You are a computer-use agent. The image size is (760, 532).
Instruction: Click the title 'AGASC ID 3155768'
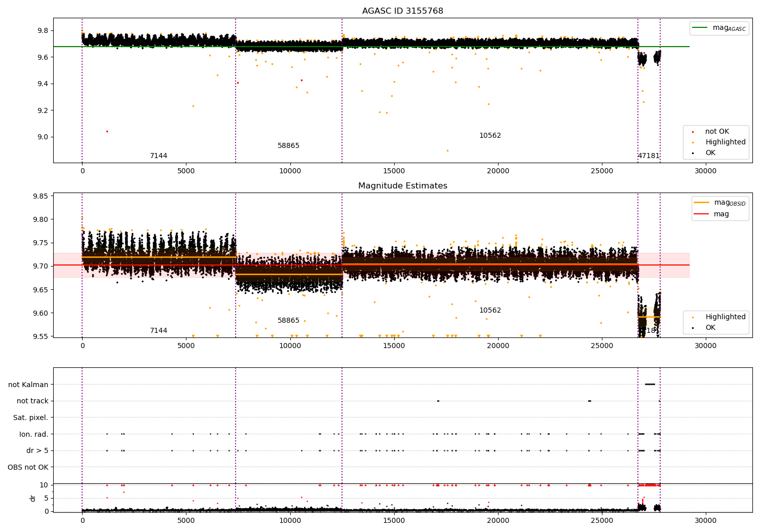[x=402, y=11]
